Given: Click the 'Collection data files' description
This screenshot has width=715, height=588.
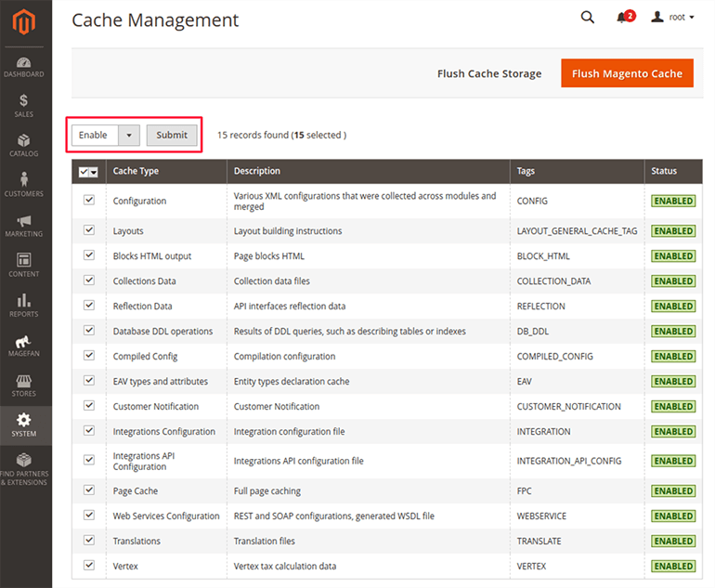Looking at the screenshot, I should 272,281.
